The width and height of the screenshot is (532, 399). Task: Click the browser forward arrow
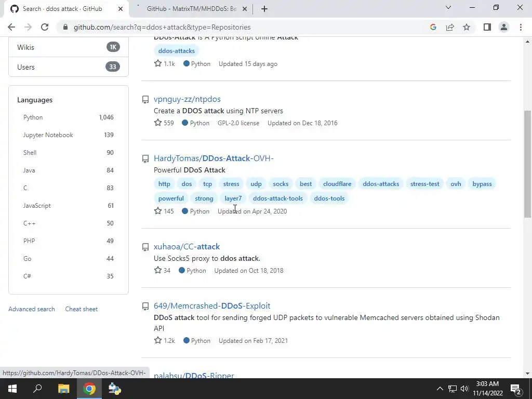28,27
